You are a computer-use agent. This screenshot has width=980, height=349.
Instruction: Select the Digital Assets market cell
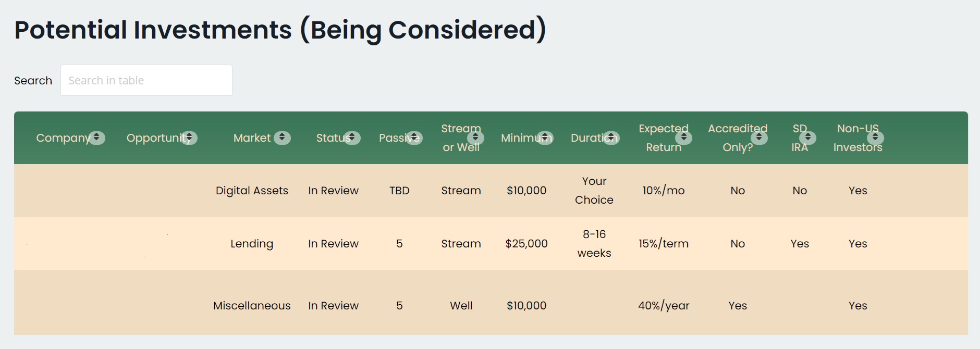coord(252,191)
